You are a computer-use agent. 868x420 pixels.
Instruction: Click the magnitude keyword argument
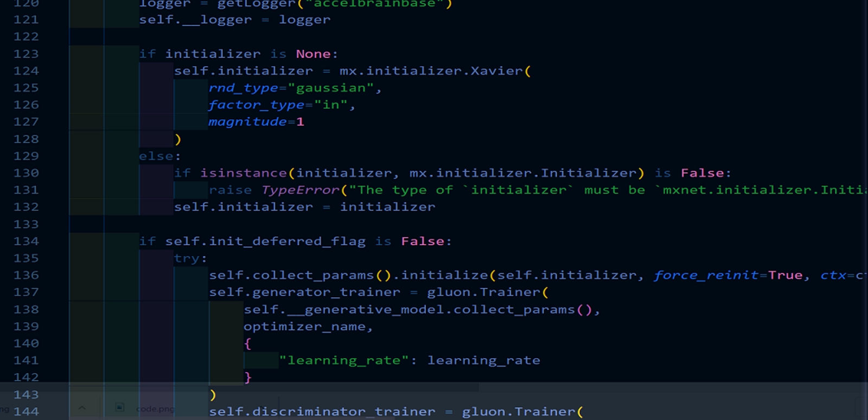[x=247, y=122]
